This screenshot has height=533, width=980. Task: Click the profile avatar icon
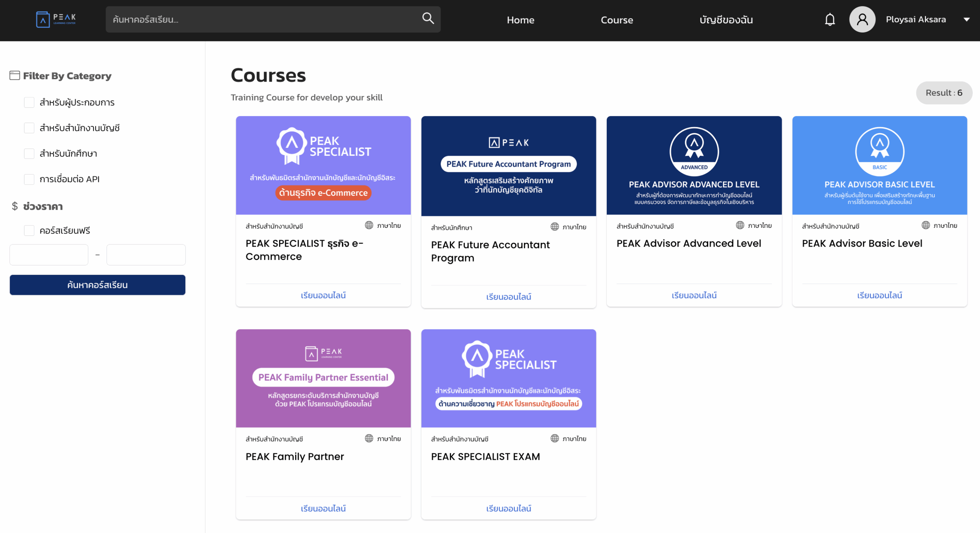(x=862, y=19)
